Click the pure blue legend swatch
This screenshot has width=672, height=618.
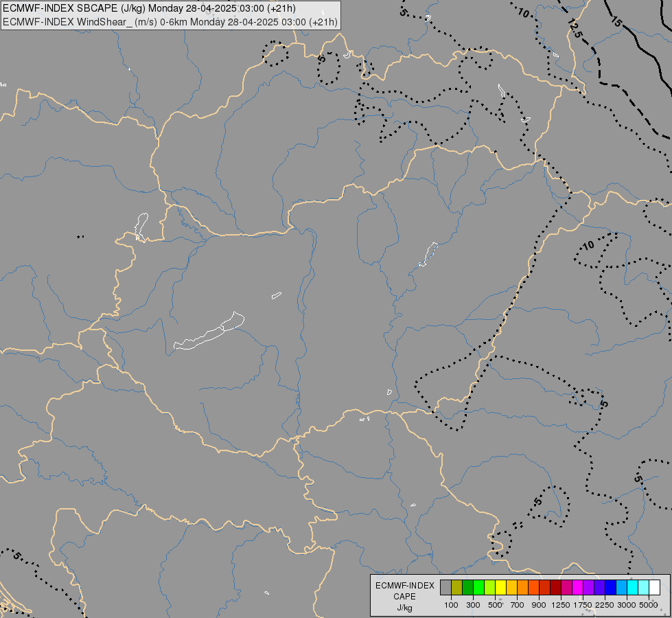click(611, 588)
